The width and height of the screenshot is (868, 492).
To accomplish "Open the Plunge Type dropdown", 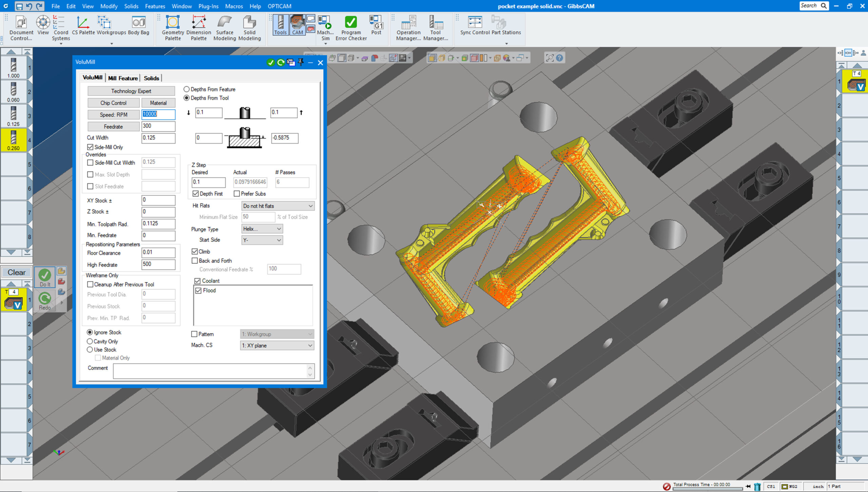I will [262, 229].
